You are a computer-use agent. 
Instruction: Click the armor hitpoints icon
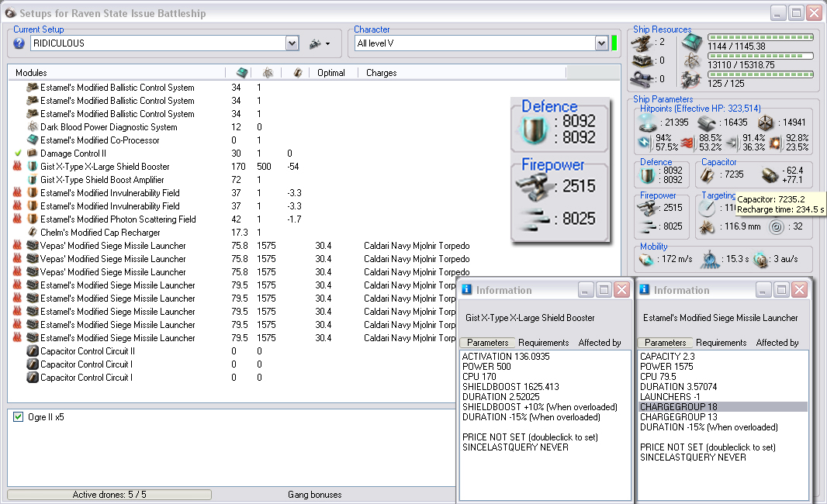[x=705, y=123]
